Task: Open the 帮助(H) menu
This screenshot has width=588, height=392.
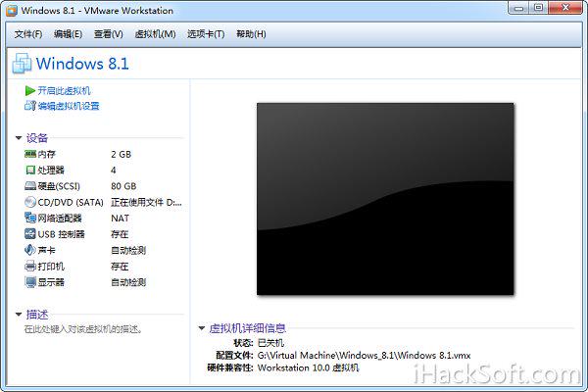Action: pyautogui.click(x=251, y=34)
